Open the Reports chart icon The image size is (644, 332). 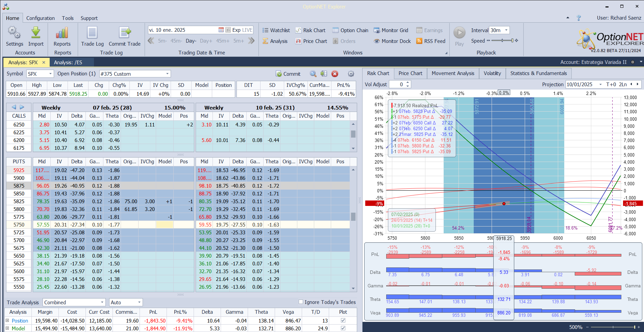click(x=62, y=33)
